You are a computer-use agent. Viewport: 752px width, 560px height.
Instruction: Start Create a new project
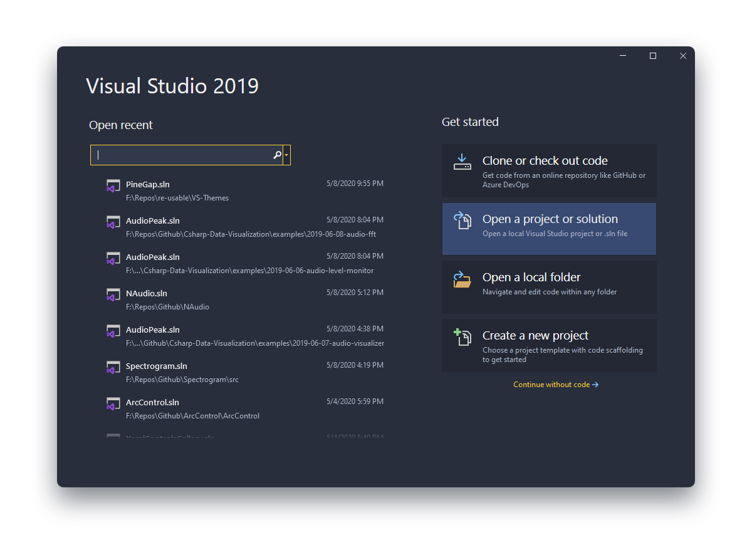549,345
